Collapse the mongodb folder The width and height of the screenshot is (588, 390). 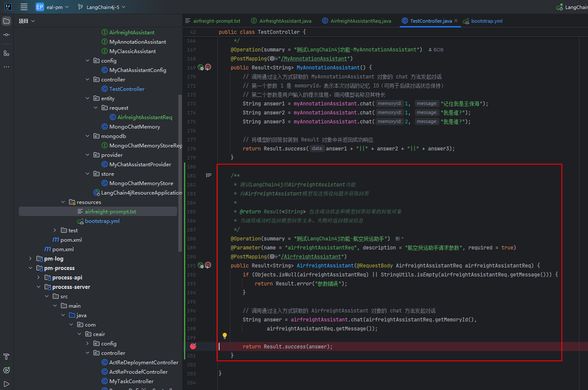[87, 136]
